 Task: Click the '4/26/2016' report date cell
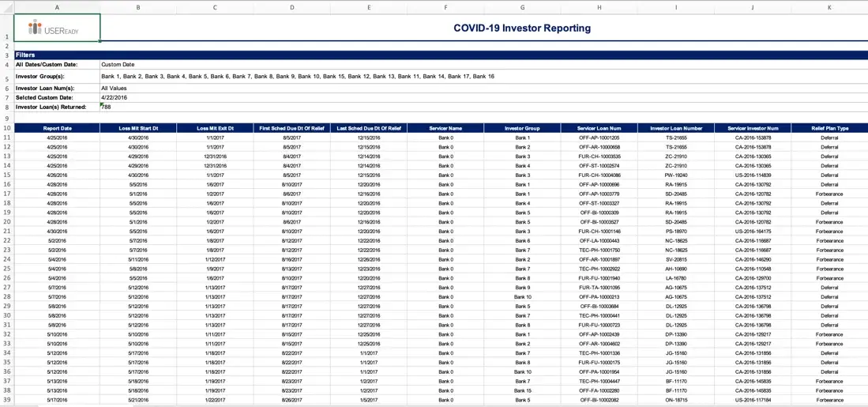point(58,175)
